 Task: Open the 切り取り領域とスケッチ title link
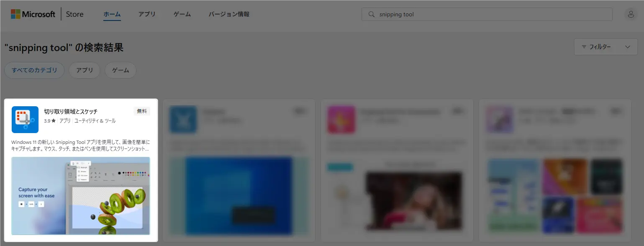coord(71,112)
